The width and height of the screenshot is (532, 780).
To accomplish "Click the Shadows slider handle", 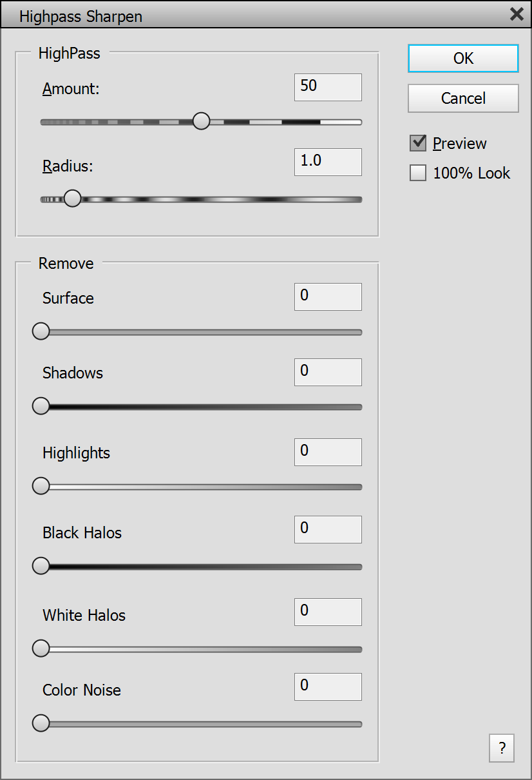I will (x=41, y=406).
